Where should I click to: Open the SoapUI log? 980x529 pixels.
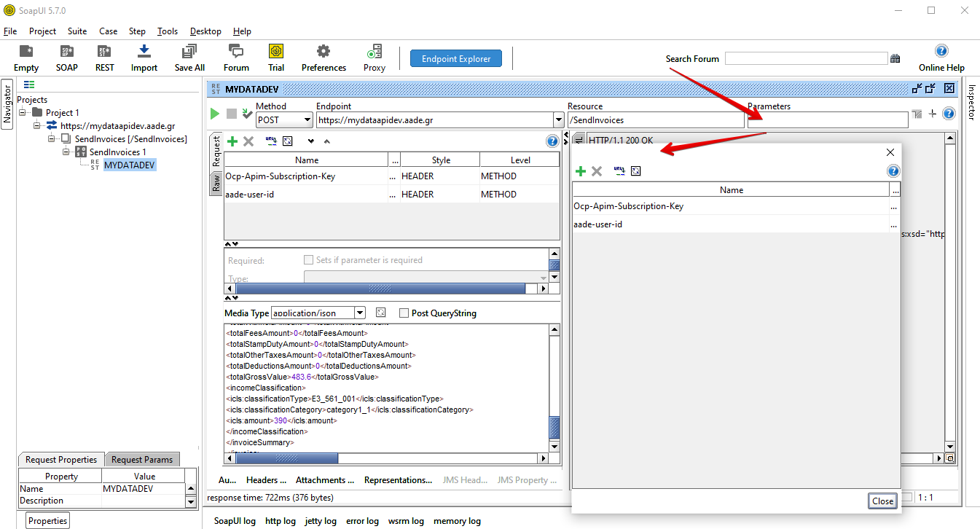(x=235, y=521)
